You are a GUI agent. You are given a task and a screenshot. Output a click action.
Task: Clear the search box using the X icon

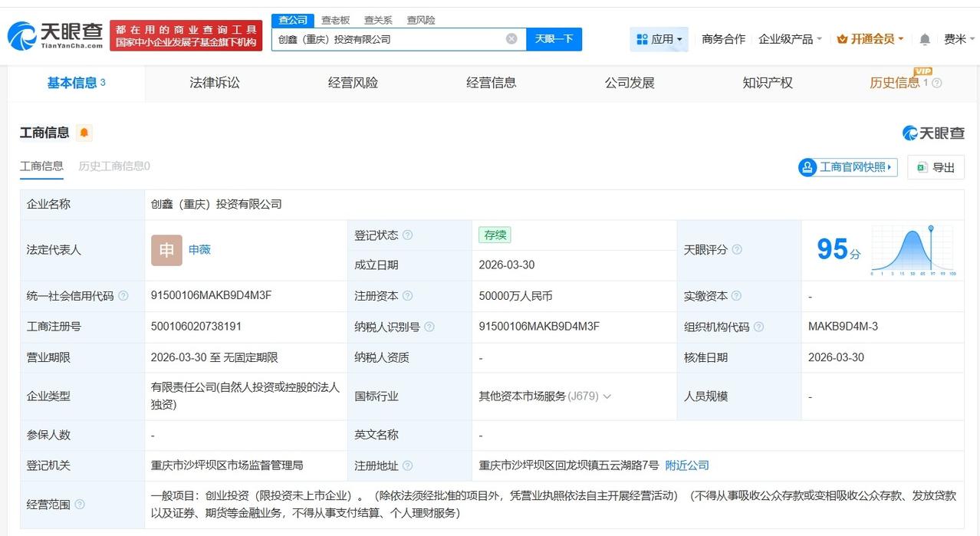511,38
